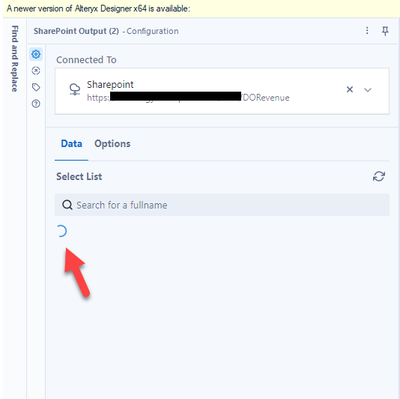Open the Configuration gear tab icon
Screen dimensions: 400x399
[36, 54]
